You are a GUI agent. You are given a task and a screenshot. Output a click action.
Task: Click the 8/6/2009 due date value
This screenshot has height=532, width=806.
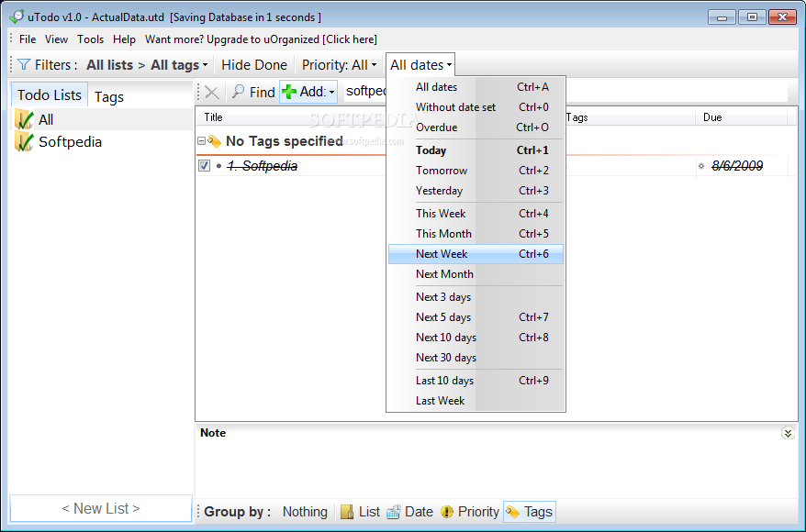737,166
